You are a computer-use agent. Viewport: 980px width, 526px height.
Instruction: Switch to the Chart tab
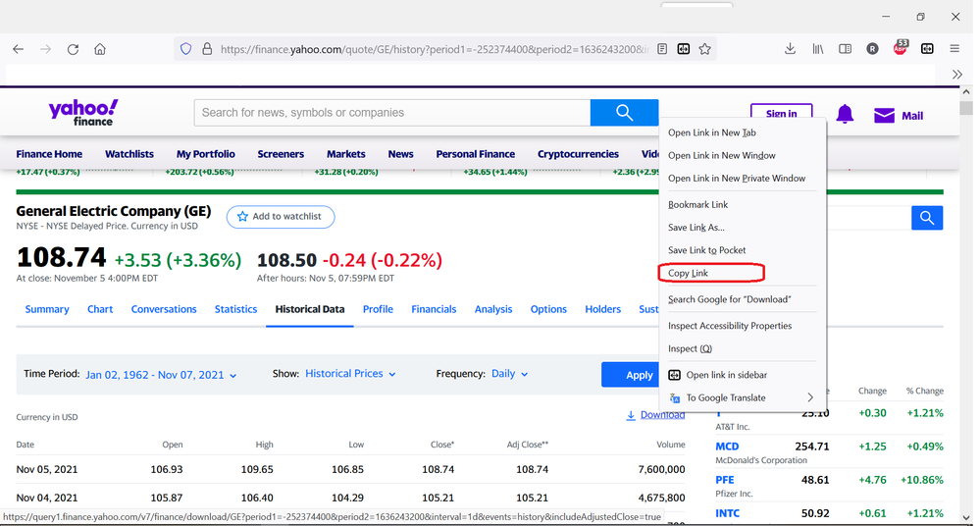tap(100, 309)
